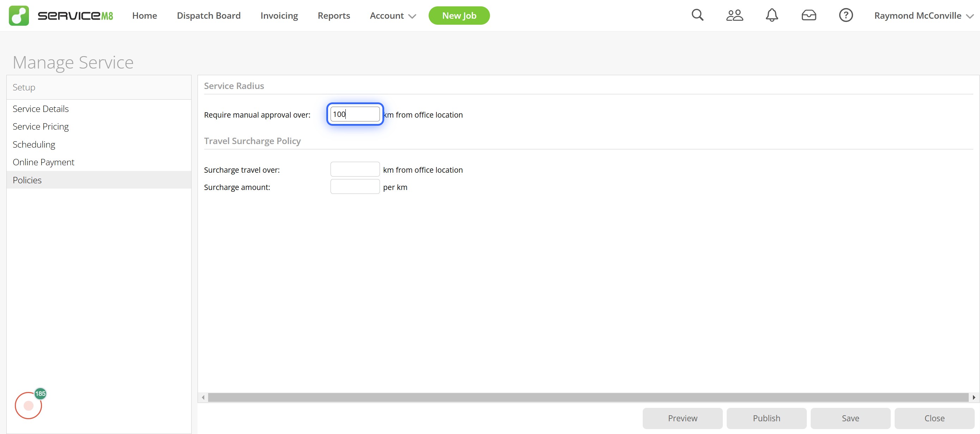Click the New Job button
The height and width of the screenshot is (434, 980).
459,16
